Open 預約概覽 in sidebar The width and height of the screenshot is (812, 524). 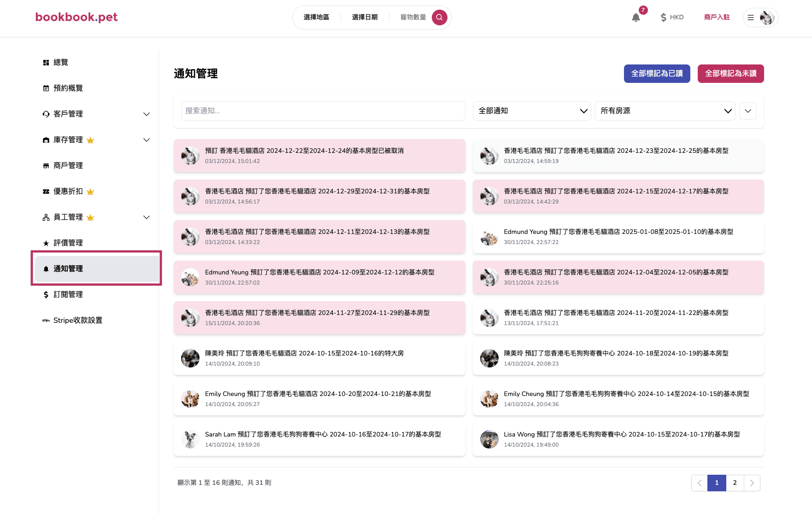(97, 88)
